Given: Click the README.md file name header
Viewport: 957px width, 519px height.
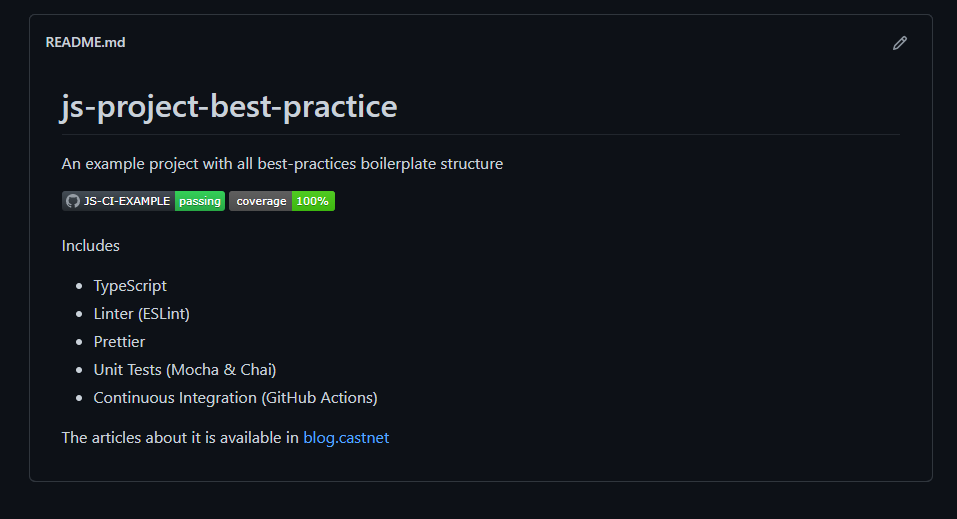Looking at the screenshot, I should [85, 43].
